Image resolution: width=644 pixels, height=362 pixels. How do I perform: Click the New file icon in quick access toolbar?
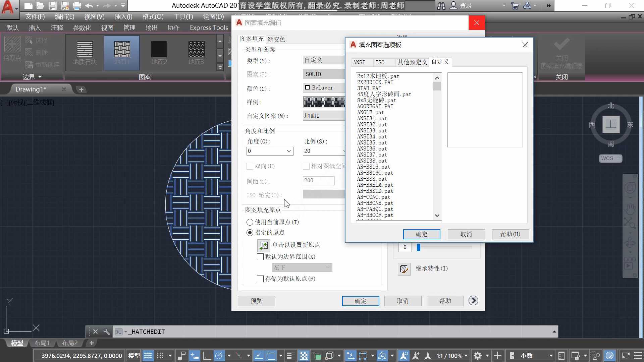click(29, 6)
